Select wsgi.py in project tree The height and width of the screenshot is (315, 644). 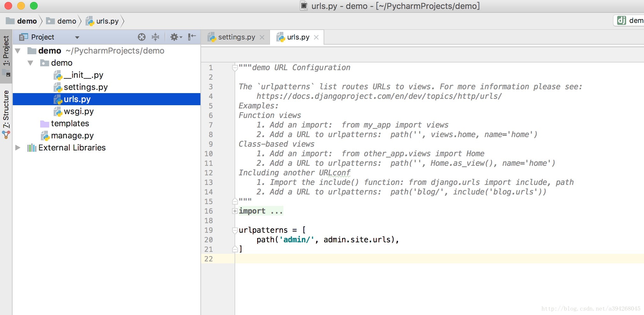[x=107, y=111]
